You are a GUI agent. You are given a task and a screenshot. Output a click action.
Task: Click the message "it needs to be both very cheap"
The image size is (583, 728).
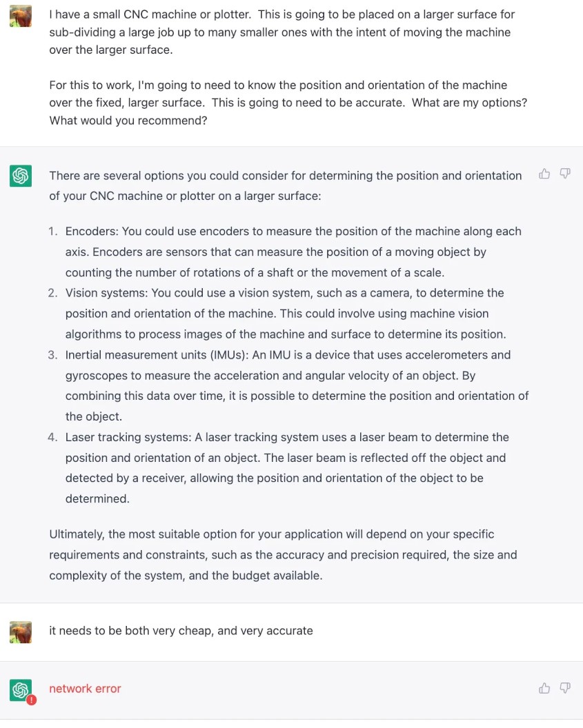coord(181,631)
